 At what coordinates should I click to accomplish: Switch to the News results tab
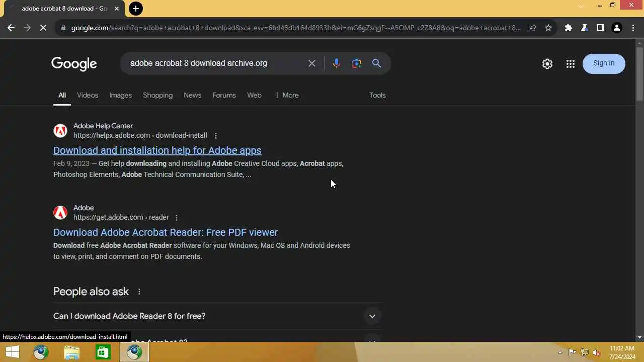point(192,95)
